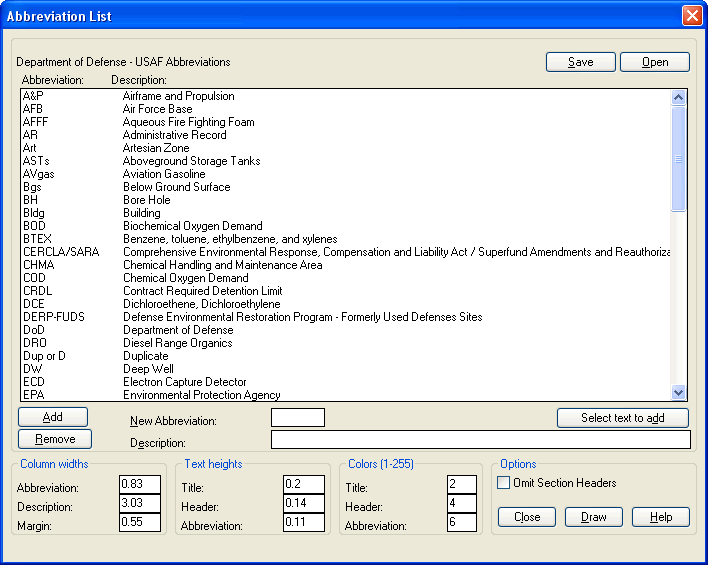Select the Bgs Below Ground Surface row
Screen dimensions: 708x565
click(346, 187)
